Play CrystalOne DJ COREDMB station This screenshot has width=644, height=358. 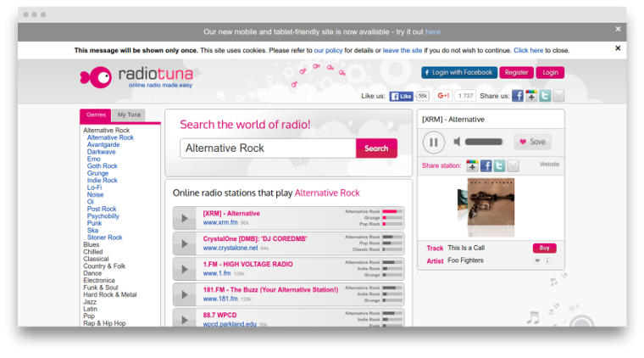tap(185, 243)
